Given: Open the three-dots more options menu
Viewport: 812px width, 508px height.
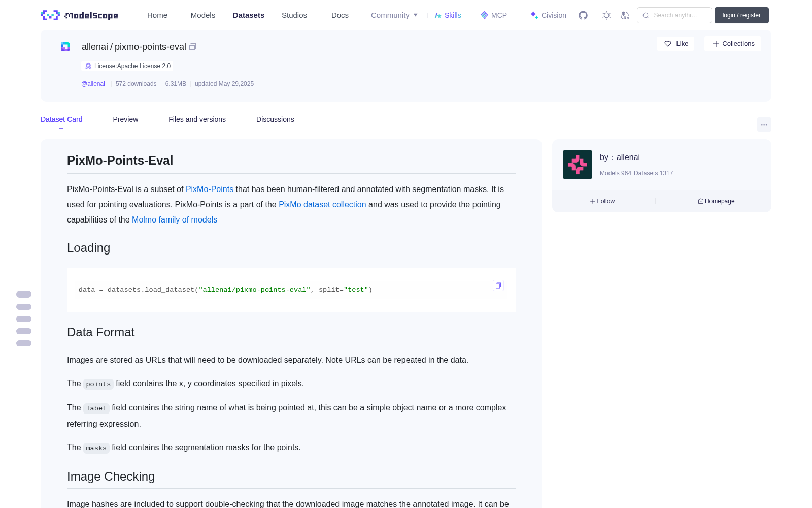Looking at the screenshot, I should pos(764,124).
